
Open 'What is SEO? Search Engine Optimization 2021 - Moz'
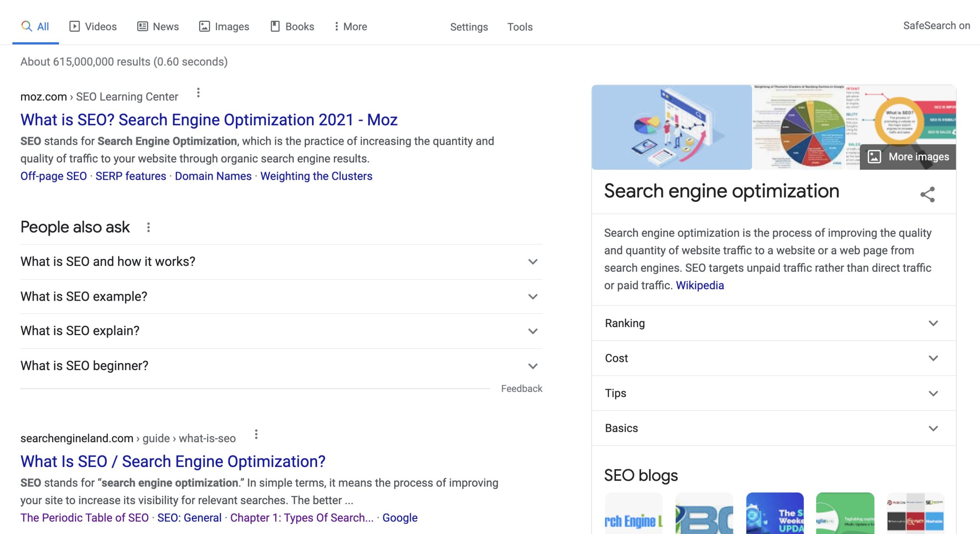(209, 120)
